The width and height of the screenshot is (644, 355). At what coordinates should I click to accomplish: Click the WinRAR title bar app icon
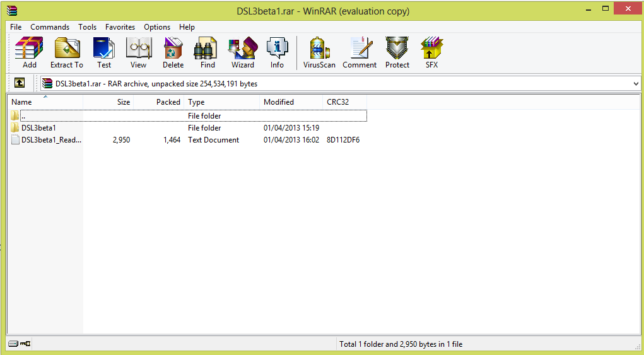[12, 11]
